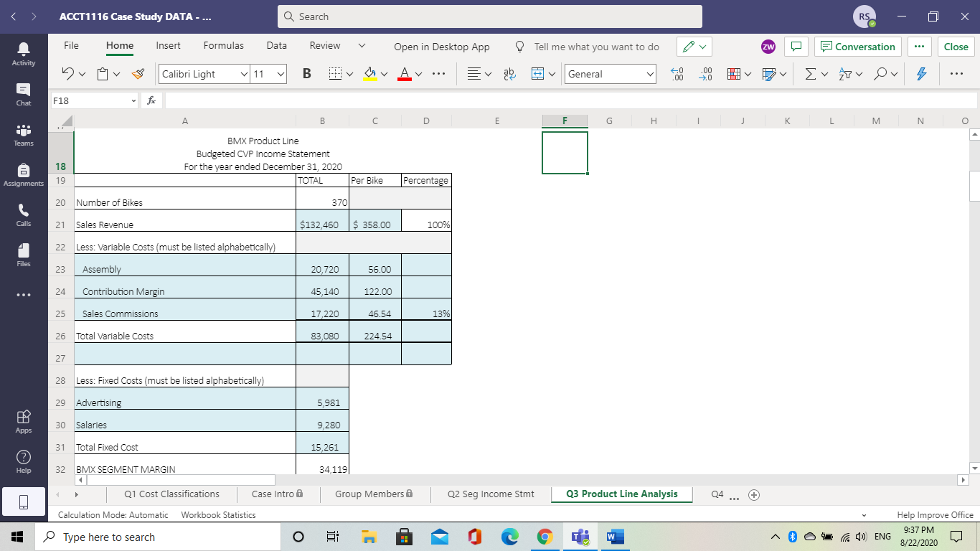Image resolution: width=980 pixels, height=551 pixels.
Task: Switch to the Formulas ribbon tab
Action: click(223, 45)
